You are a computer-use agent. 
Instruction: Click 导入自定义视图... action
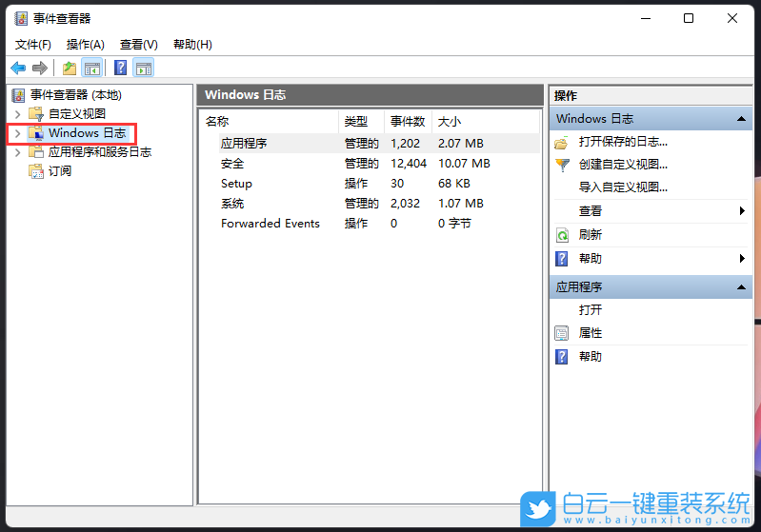[623, 187]
